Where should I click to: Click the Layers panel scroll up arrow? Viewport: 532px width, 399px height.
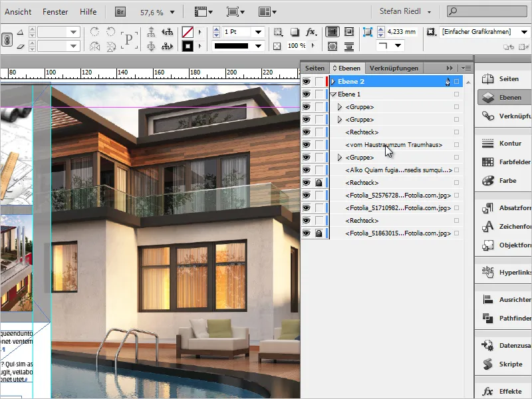[x=468, y=82]
